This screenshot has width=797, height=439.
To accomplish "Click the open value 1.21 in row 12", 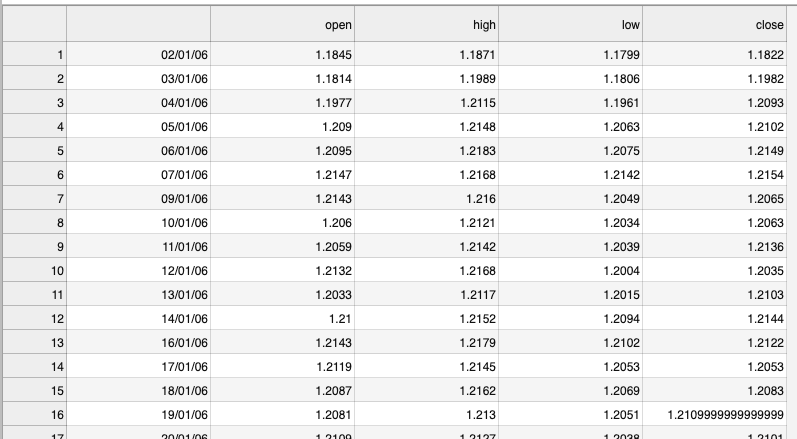I will coord(283,319).
